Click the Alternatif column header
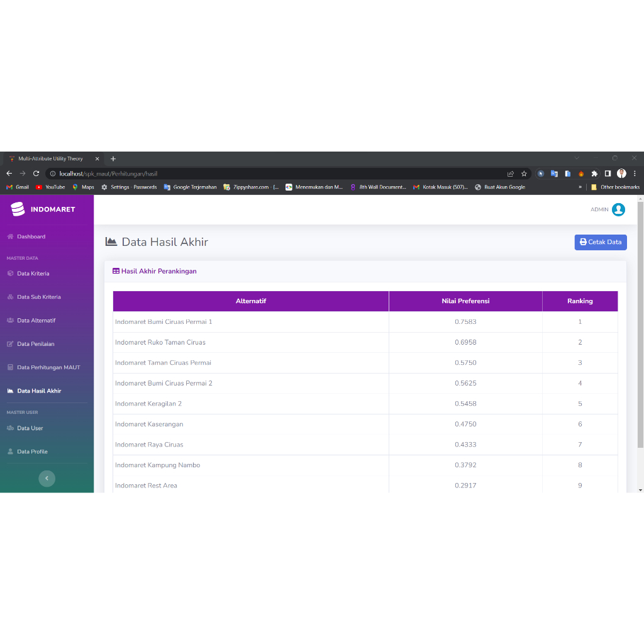 click(x=251, y=301)
